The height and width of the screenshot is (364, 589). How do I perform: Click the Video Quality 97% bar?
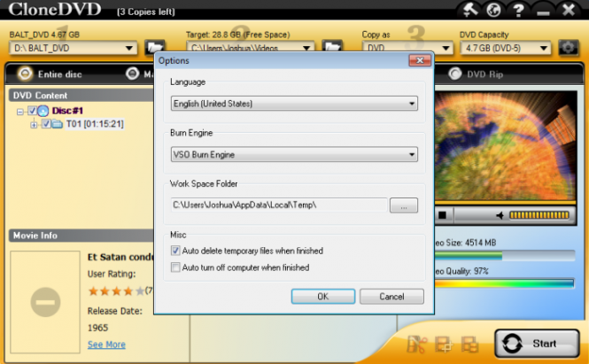tap(505, 283)
